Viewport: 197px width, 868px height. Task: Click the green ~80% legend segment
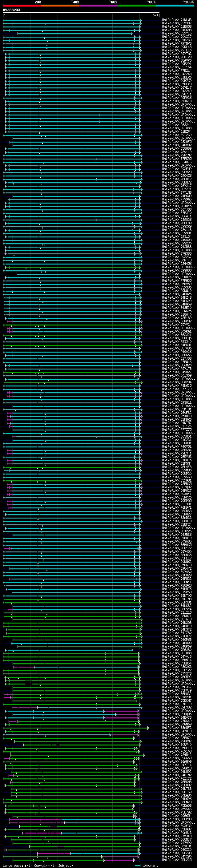pos(136,6)
